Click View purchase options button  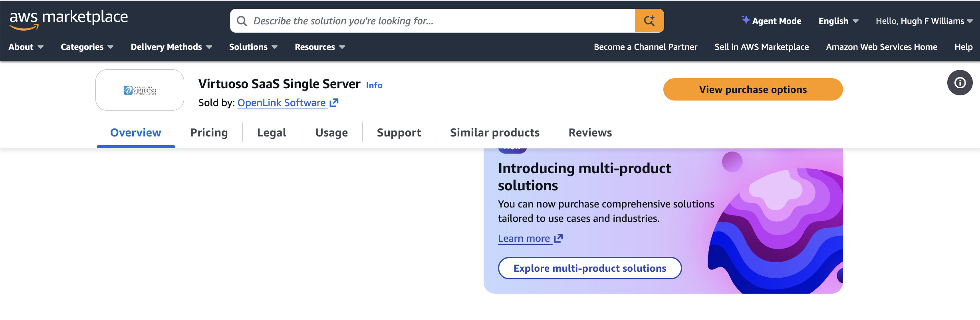pyautogui.click(x=753, y=89)
